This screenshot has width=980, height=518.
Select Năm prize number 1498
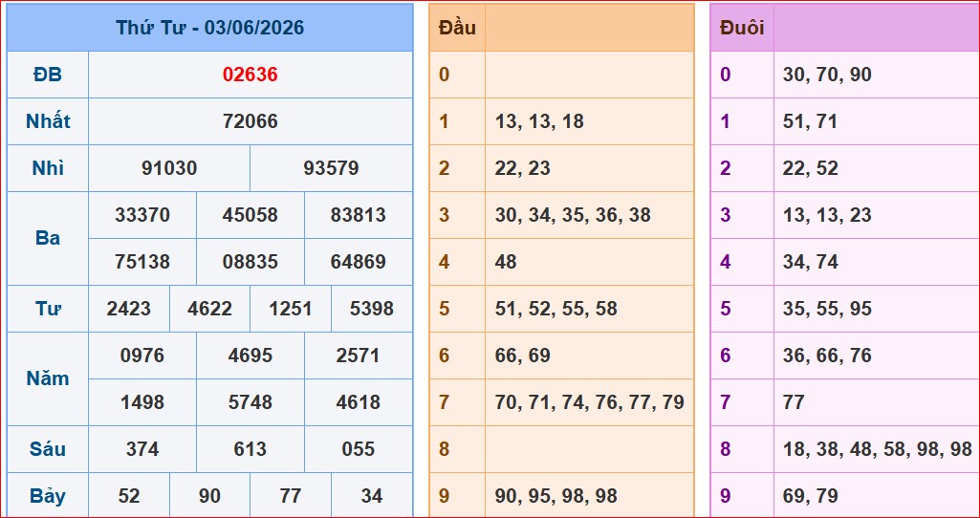(142, 402)
